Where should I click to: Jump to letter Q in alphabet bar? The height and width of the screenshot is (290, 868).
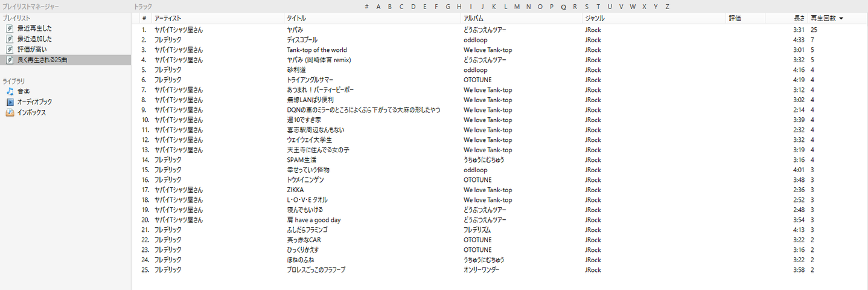(x=564, y=7)
